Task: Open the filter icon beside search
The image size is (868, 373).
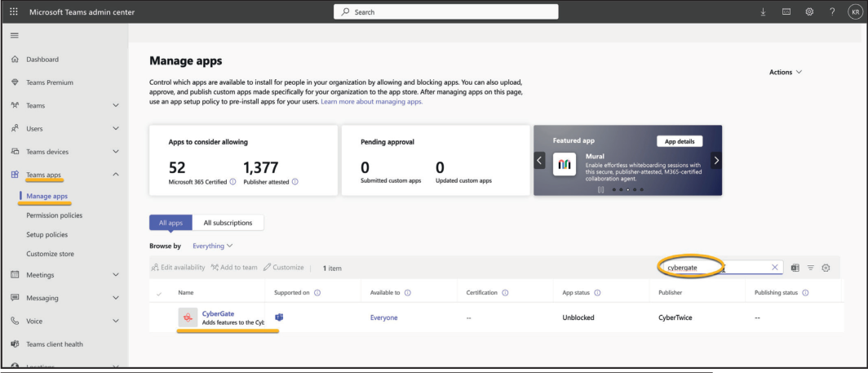Action: tap(810, 268)
